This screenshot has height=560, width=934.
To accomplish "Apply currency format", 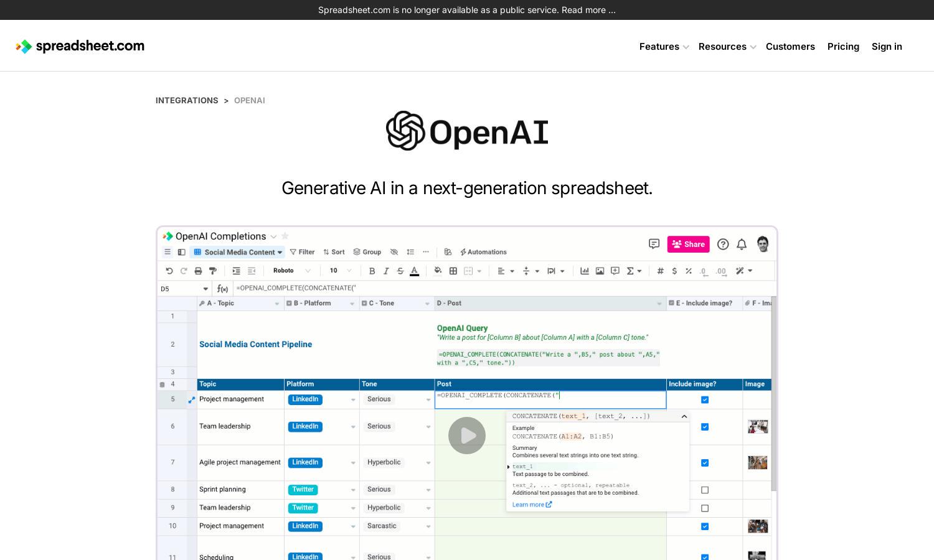I will point(674,271).
